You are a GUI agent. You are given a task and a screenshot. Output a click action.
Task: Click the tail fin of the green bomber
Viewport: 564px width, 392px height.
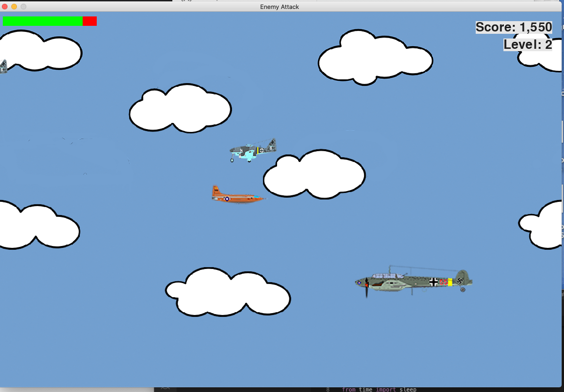463,277
